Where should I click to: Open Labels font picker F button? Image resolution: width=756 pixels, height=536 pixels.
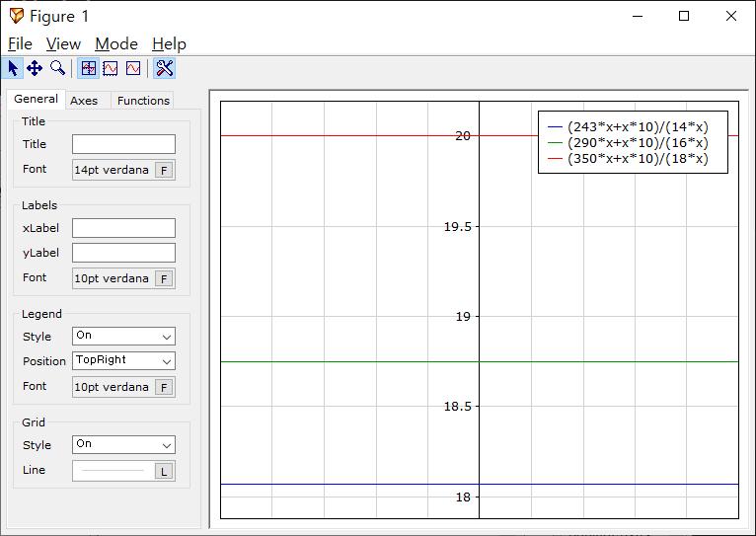[164, 278]
